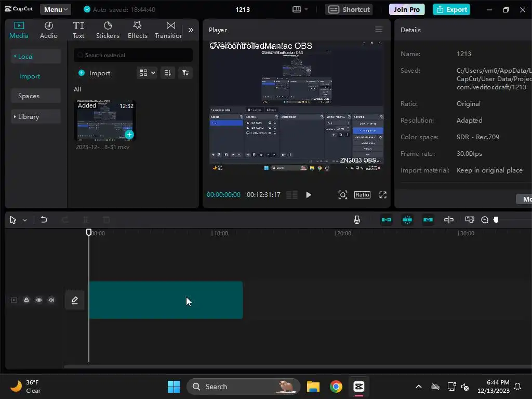Screen dimensions: 532x399
Task: Hide the main track with eye icon
Action: [x=39, y=300]
